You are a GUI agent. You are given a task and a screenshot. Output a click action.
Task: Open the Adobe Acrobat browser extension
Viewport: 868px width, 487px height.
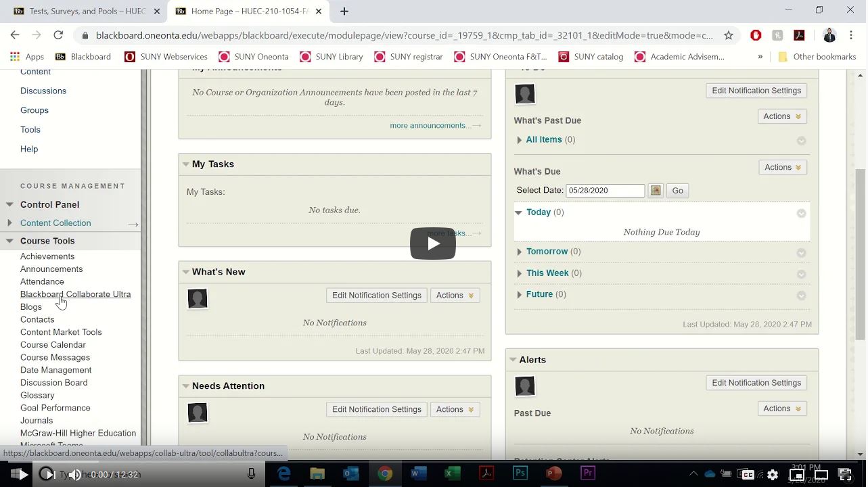tap(799, 35)
